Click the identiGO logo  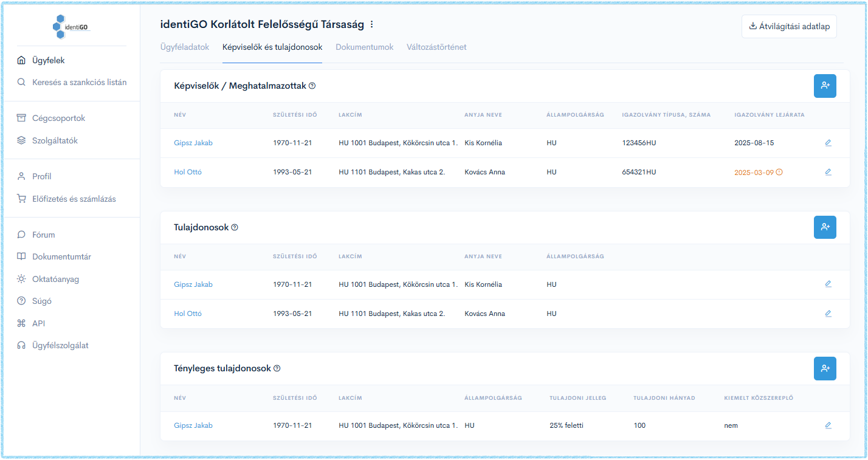point(72,27)
